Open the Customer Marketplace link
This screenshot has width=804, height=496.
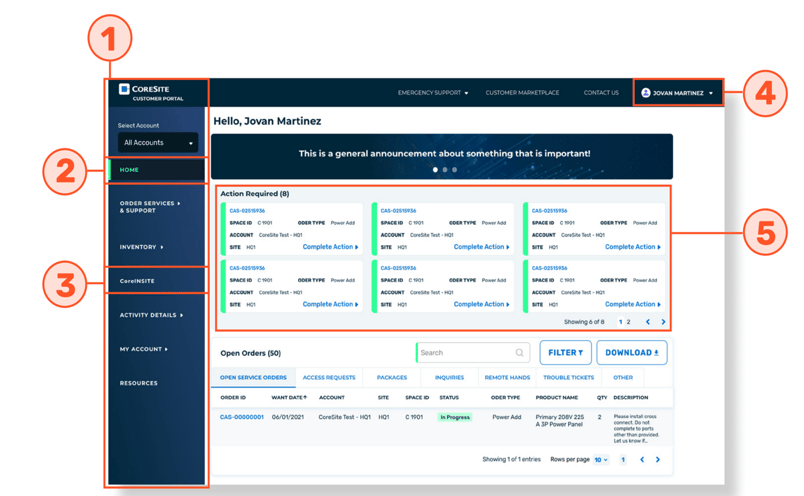click(x=522, y=93)
